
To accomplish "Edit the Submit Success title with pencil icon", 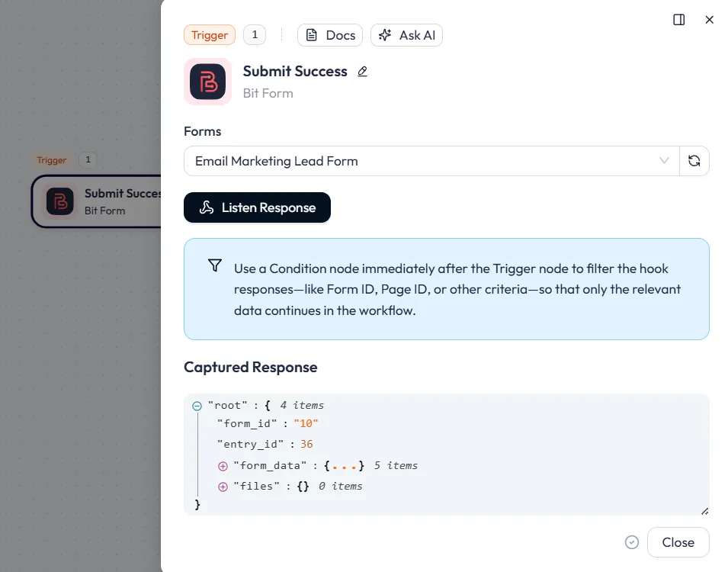I will coord(363,72).
